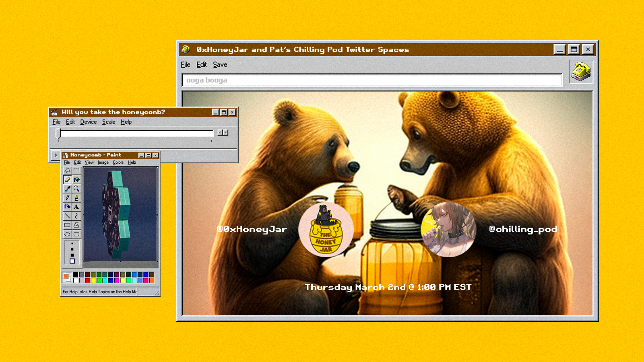The image size is (644, 362).
Task: Choose the largest outlined eraser size option
Action: pyautogui.click(x=72, y=261)
